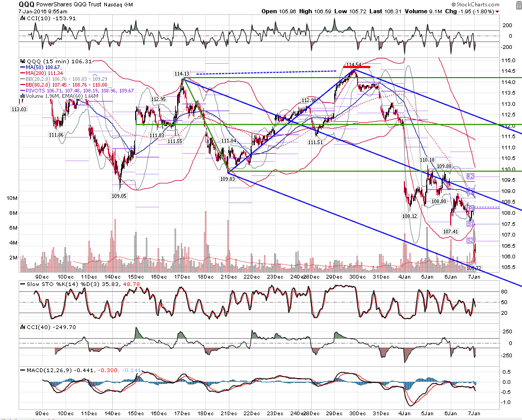Click the area icon beside CCI(10)
The width and height of the screenshot is (522, 420).
(x=23, y=18)
